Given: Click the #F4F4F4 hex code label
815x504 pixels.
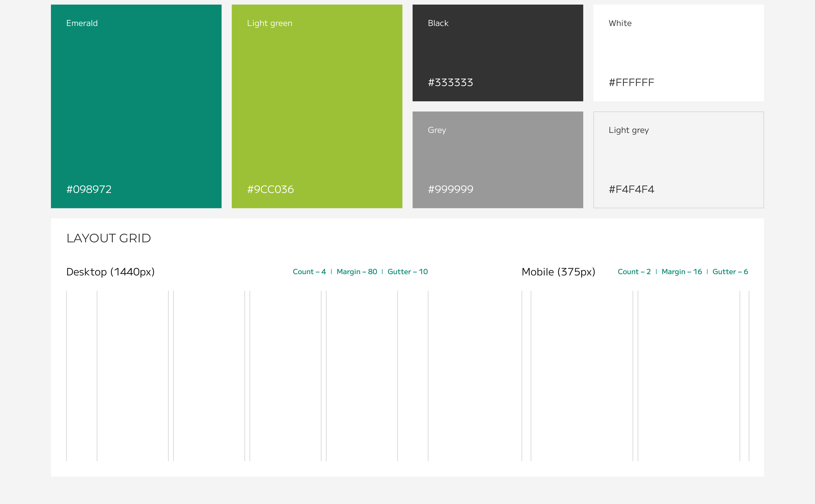Looking at the screenshot, I should [x=631, y=189].
